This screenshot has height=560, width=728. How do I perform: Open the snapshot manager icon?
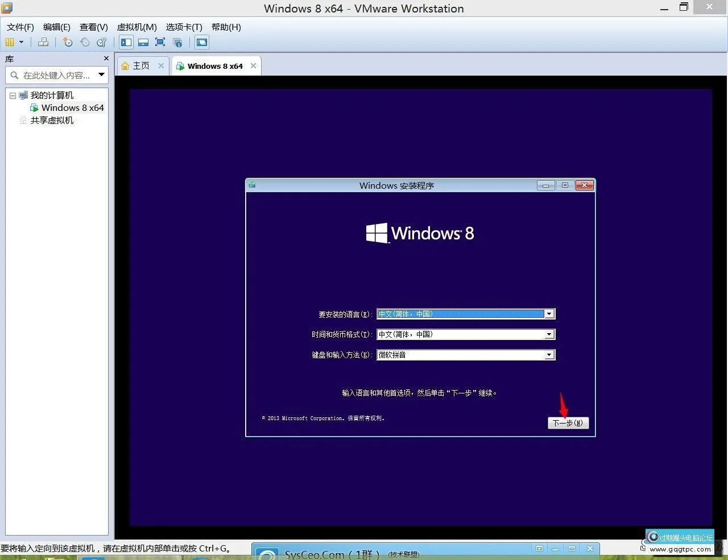click(x=102, y=42)
